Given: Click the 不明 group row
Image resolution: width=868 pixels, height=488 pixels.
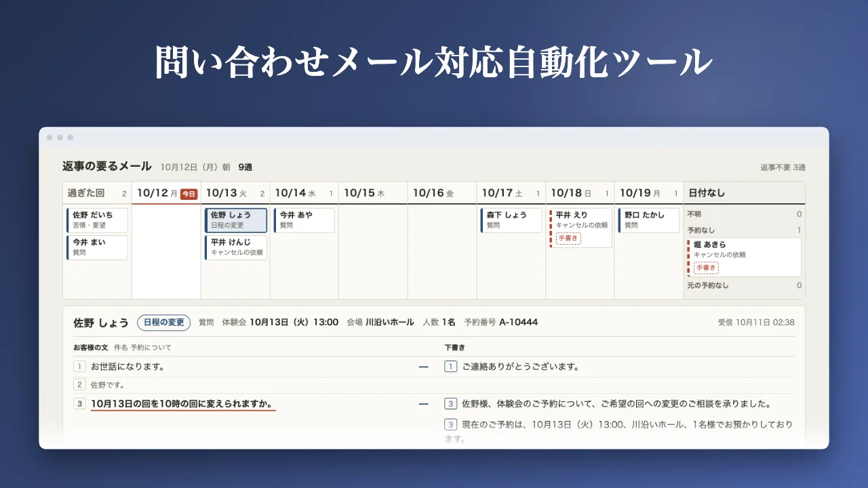Looking at the screenshot, I should 744,214.
